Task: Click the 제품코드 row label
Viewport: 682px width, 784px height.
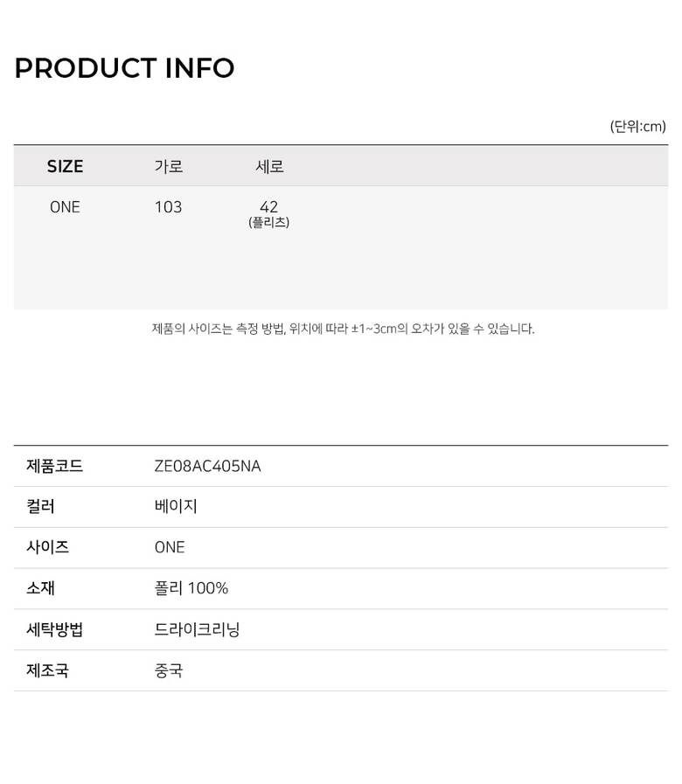Action: click(55, 466)
